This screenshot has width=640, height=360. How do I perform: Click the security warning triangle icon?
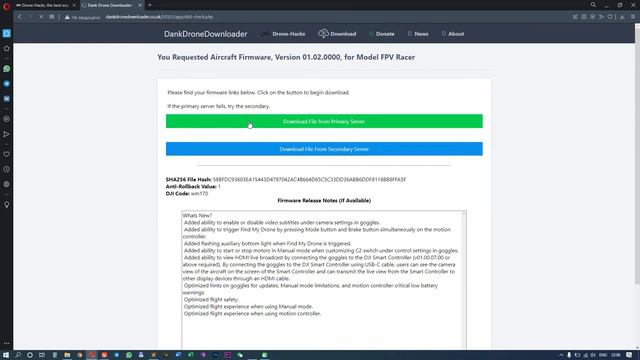tap(67, 17)
